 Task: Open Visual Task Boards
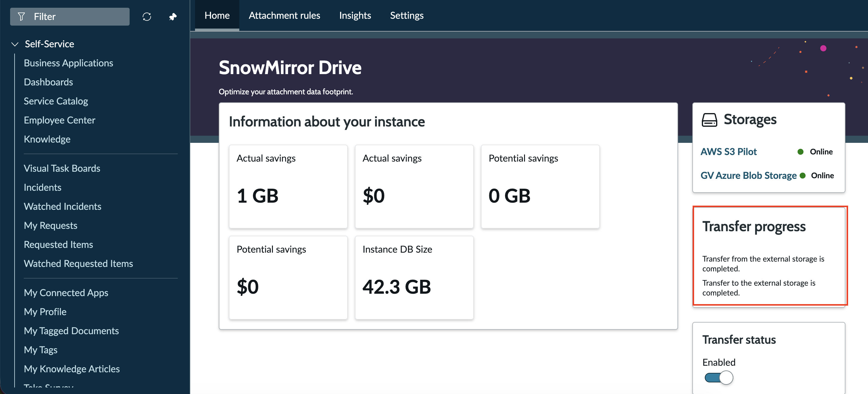click(x=62, y=168)
